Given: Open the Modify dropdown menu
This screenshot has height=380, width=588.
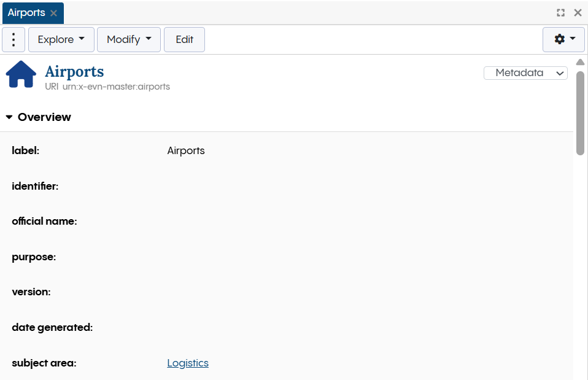Looking at the screenshot, I should (x=128, y=39).
